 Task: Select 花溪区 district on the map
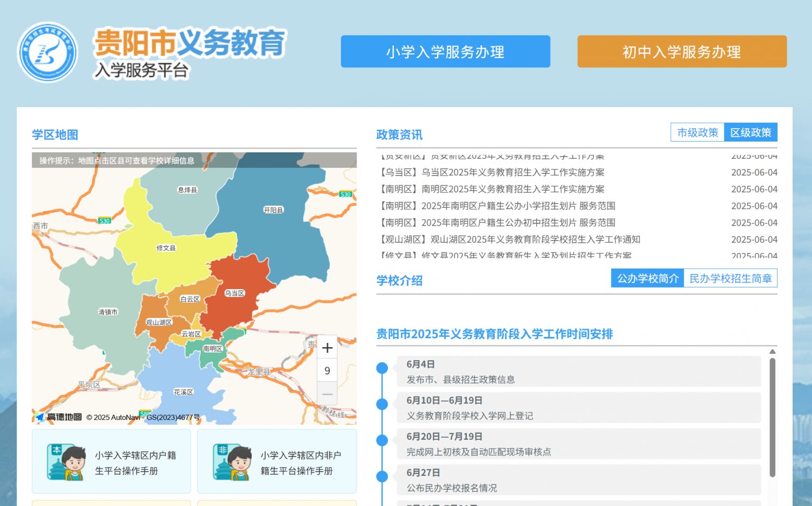pos(183,392)
